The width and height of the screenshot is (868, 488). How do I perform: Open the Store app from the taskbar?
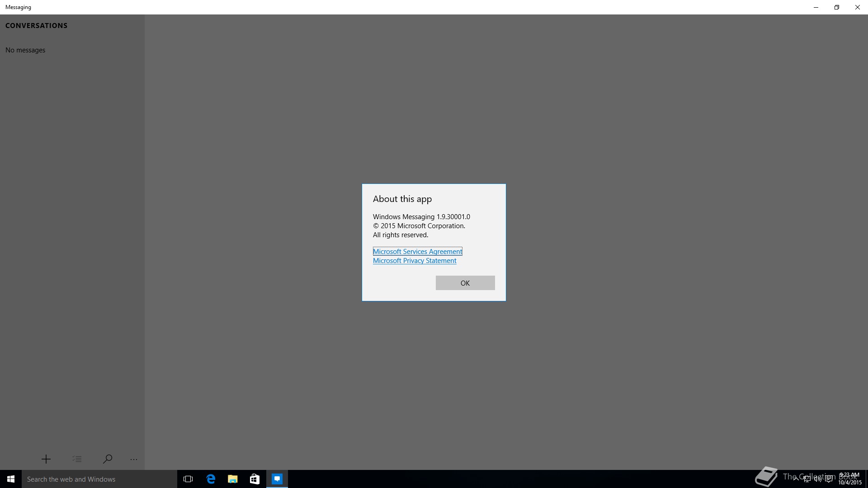tap(255, 479)
